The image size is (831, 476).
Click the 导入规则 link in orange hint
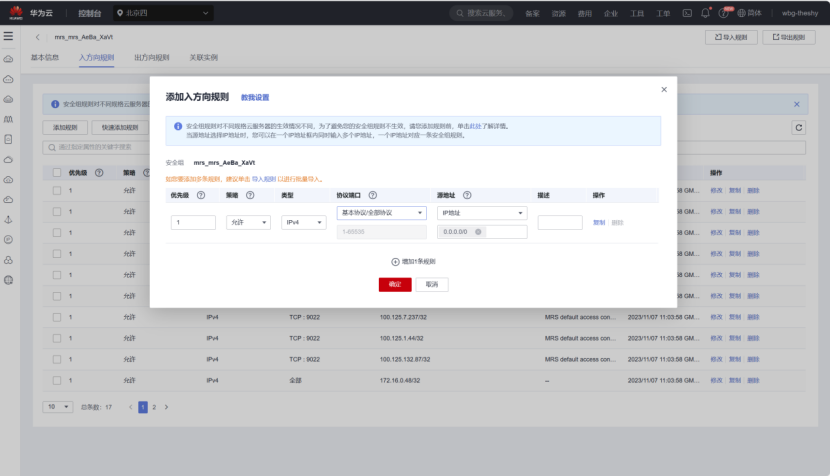point(264,179)
